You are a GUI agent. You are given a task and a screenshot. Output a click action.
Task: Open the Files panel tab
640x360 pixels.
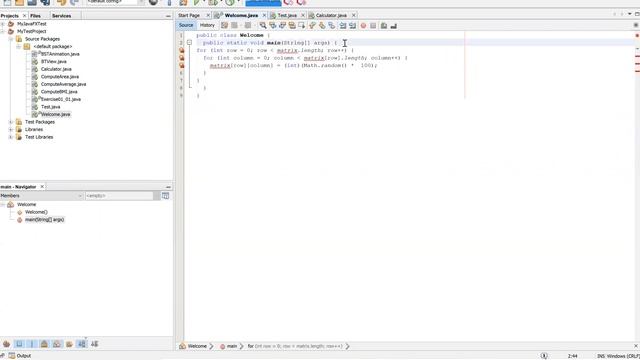[x=36, y=16]
